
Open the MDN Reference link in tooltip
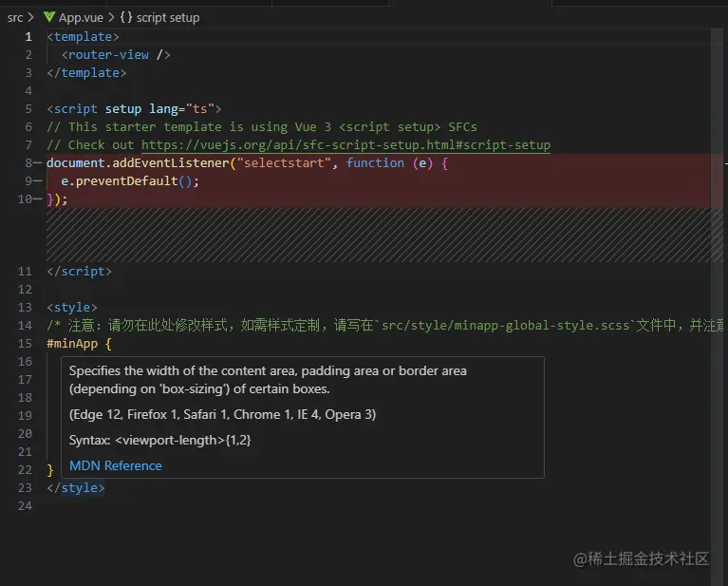pyautogui.click(x=116, y=465)
